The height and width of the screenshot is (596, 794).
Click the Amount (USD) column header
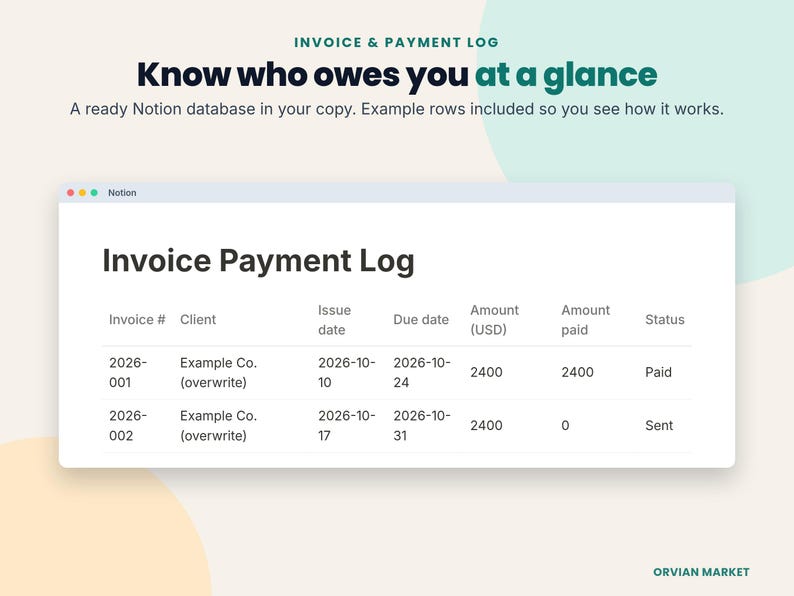coord(494,320)
